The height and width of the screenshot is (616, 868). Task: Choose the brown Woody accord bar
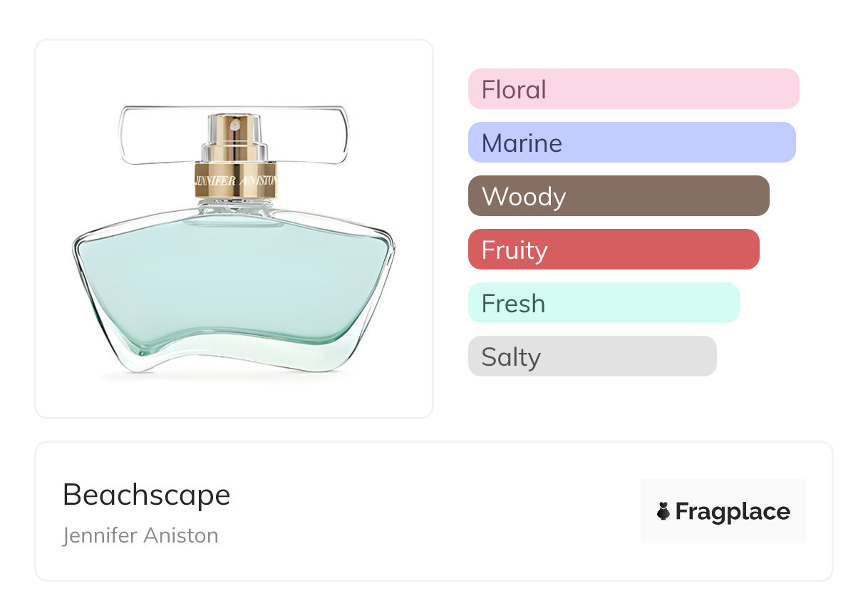(x=618, y=196)
